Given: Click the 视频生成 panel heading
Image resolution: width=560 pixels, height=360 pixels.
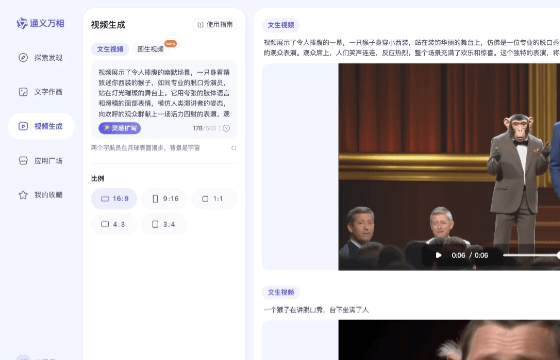Looking at the screenshot, I should [108, 25].
